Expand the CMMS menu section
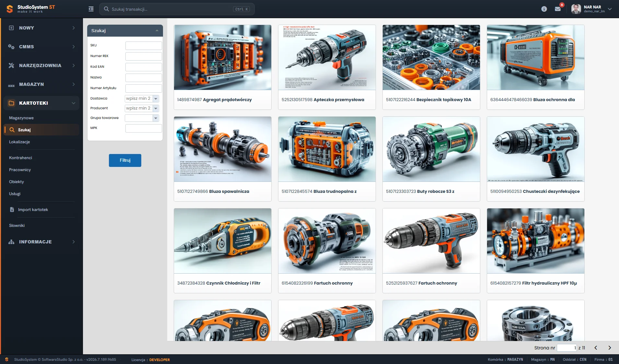 click(74, 47)
